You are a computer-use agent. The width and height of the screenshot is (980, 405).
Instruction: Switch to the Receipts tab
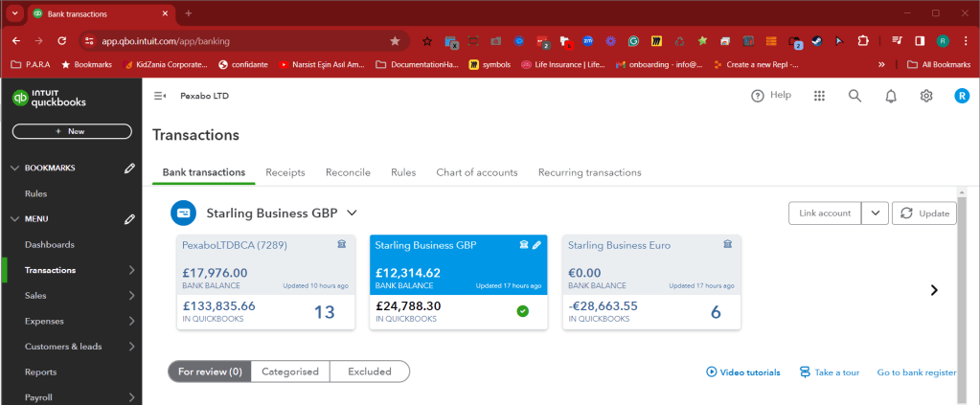point(285,172)
